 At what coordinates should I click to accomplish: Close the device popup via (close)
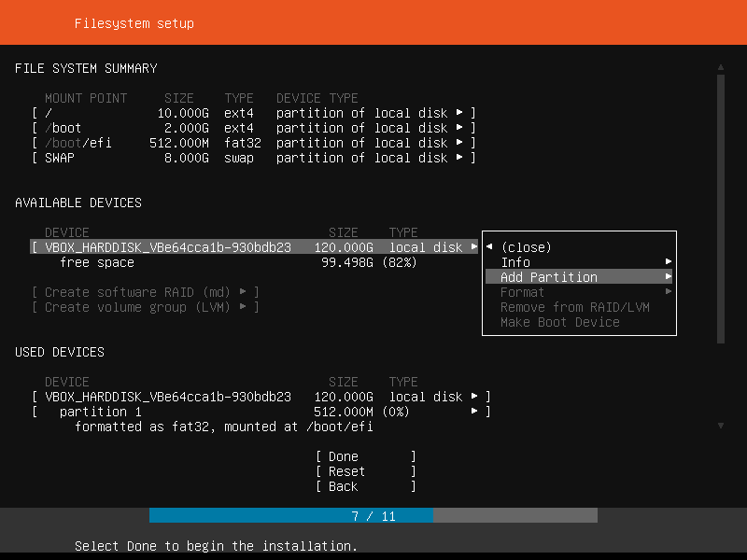pyautogui.click(x=526, y=247)
